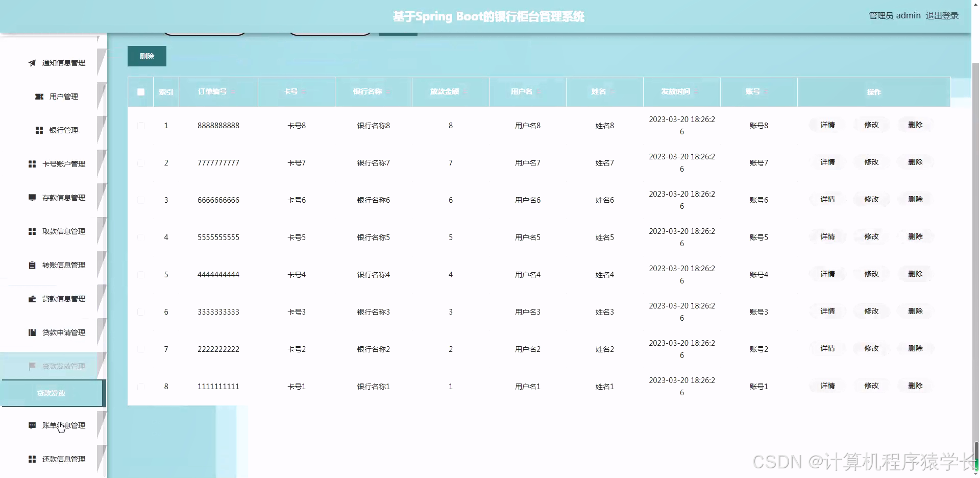Image resolution: width=980 pixels, height=478 pixels.
Task: Sort by the 放款金额 column caret
Action: (x=465, y=92)
